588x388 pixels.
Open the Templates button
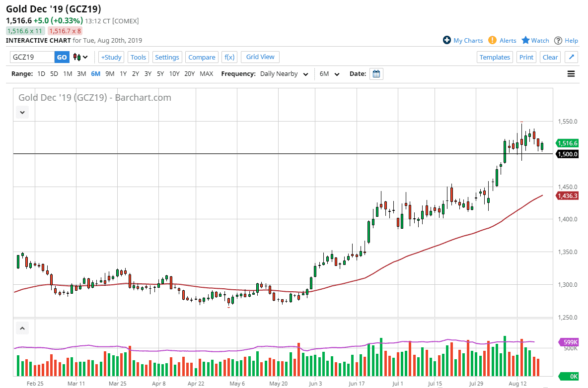[495, 57]
